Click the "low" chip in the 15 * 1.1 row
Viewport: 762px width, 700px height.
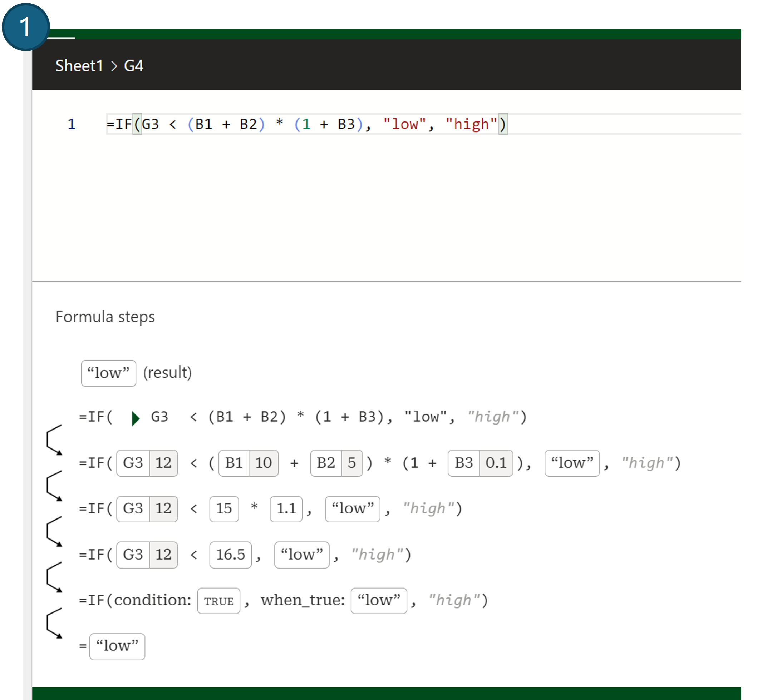353,509
